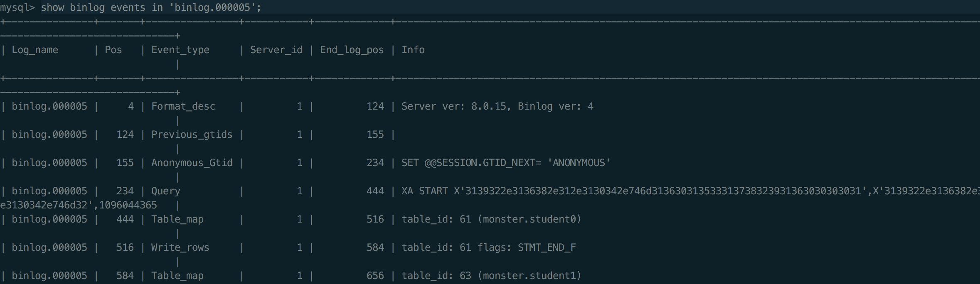Click 'Server ver: 8.0.15, Binlog ver: 4' text

click(x=497, y=106)
